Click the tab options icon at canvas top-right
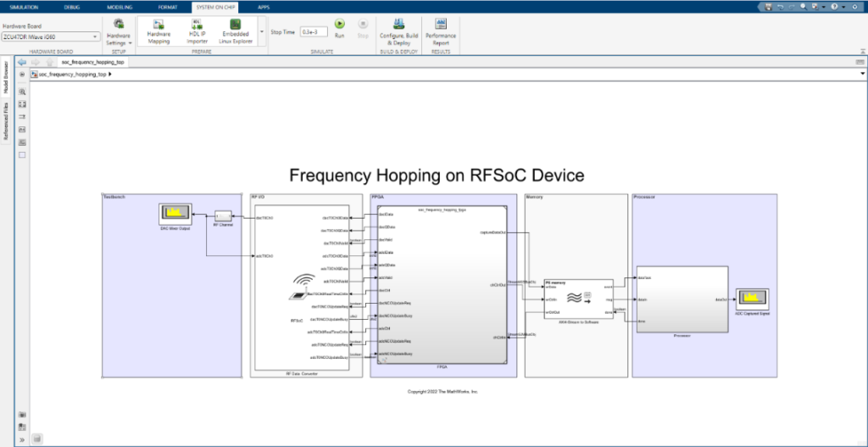Viewport: 868px width, 447px height. [860, 62]
